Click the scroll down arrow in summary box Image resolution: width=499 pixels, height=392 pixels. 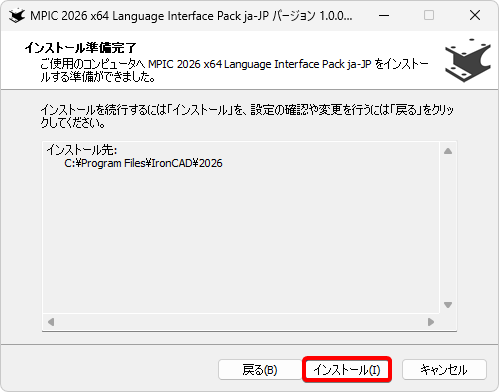[x=448, y=305]
